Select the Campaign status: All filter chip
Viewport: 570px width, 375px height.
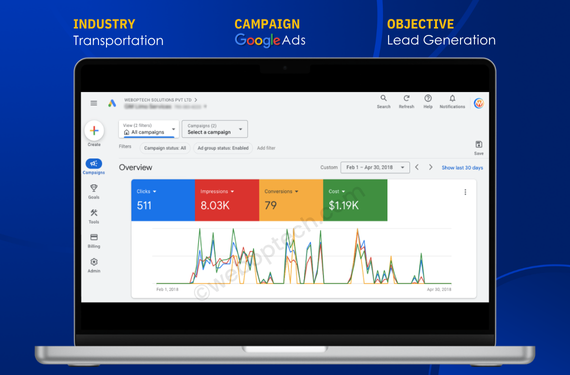point(165,148)
